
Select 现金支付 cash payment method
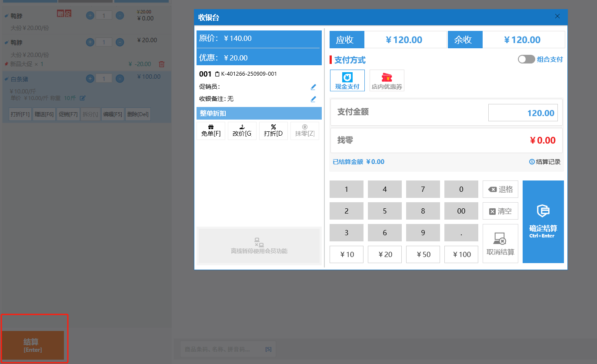347,80
